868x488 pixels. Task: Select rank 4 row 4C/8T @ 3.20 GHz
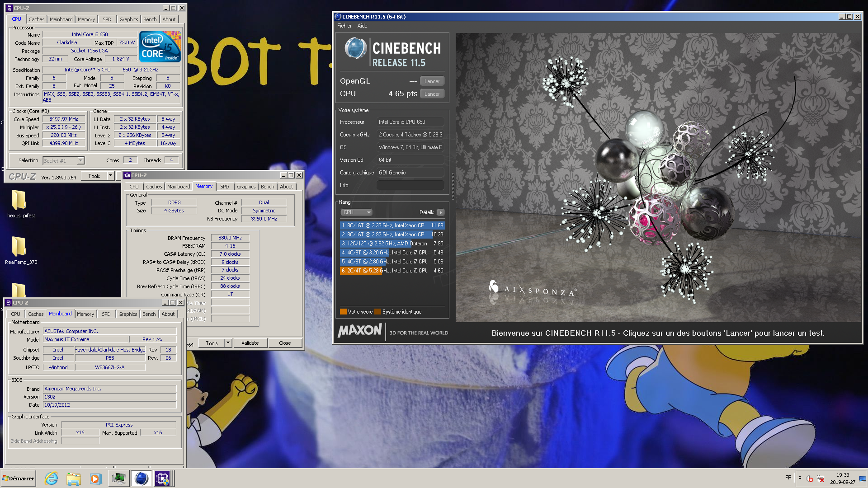pos(392,253)
